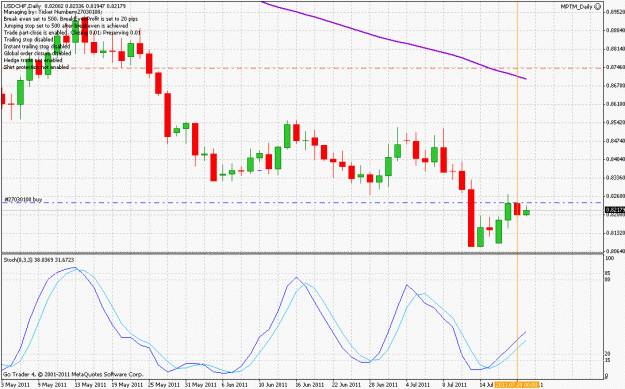625x389 pixels.
Task: Click 'Global order closure disabled' text
Action: (x=37, y=53)
